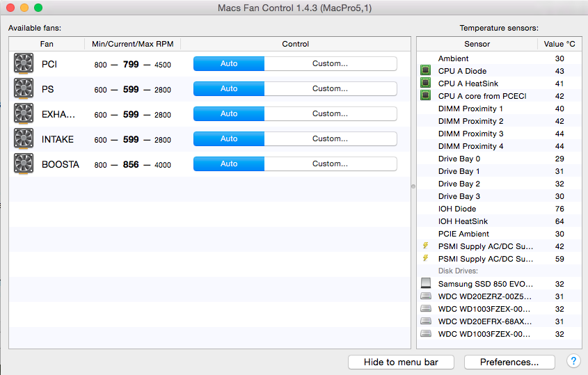This screenshot has width=588, height=375.
Task: Click the Value °C column header
Action: coord(559,44)
